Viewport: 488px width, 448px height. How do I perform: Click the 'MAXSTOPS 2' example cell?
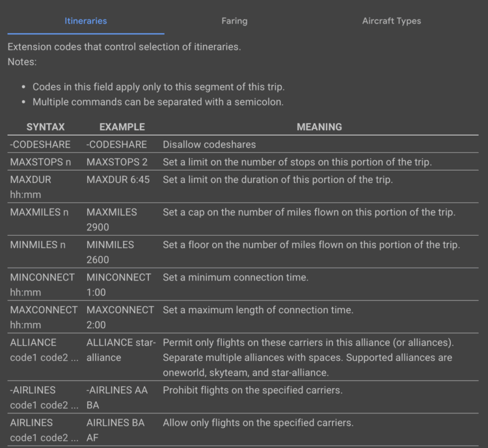[117, 162]
